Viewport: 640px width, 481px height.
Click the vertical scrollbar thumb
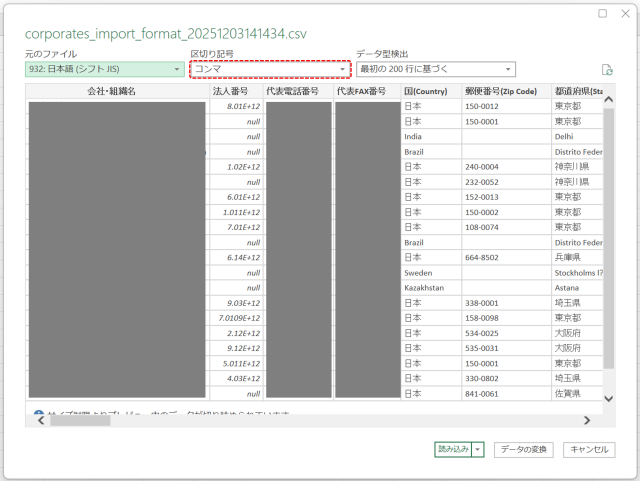(x=609, y=238)
